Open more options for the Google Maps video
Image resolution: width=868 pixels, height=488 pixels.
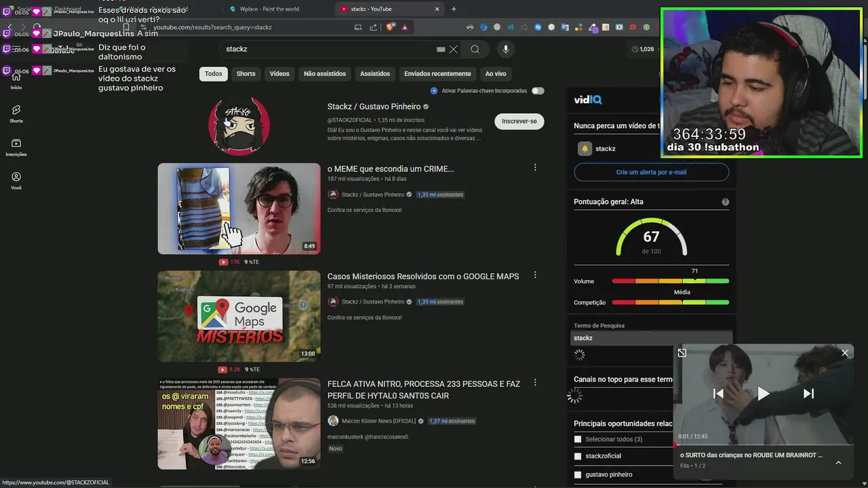(x=535, y=275)
